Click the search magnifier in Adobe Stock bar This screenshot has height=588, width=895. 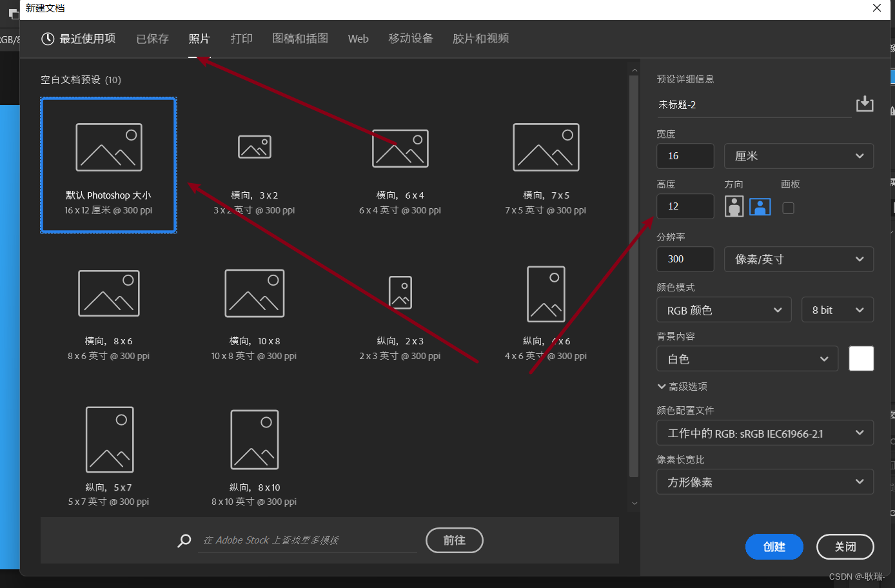[x=184, y=540]
